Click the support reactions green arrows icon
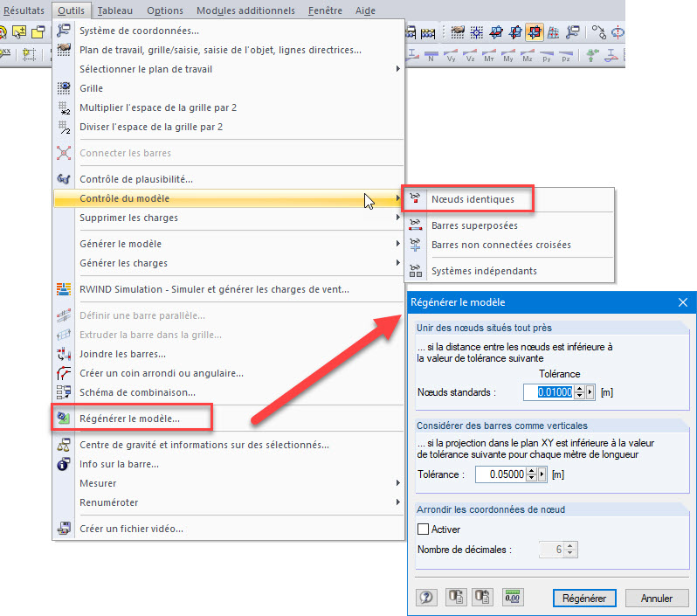The width and height of the screenshot is (697, 616). 592,56
